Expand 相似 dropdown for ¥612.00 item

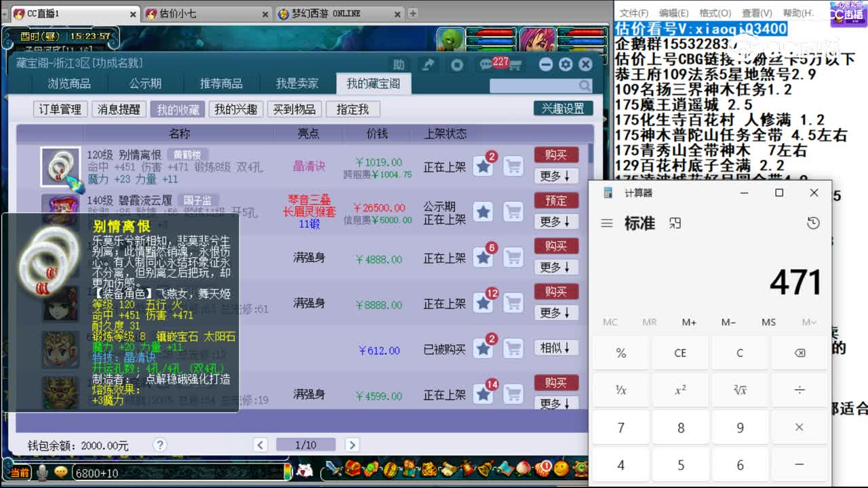[556, 348]
